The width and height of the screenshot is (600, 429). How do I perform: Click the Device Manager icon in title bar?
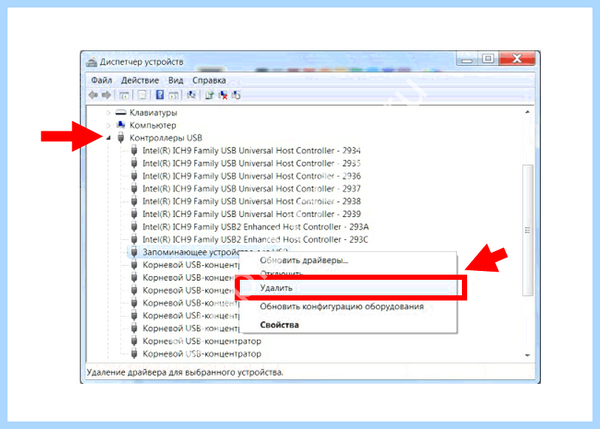click(92, 62)
